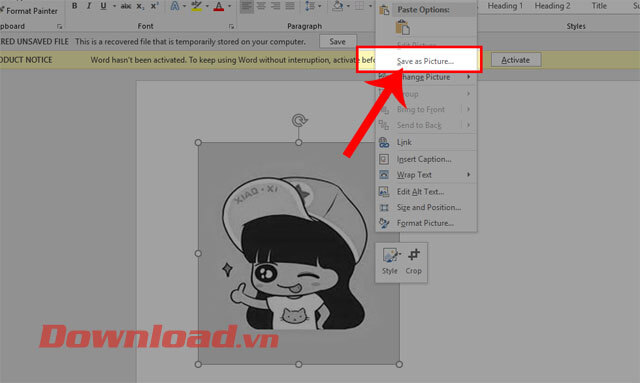The height and width of the screenshot is (383, 640).
Task: Open Wrap Text submenu
Action: 426,175
